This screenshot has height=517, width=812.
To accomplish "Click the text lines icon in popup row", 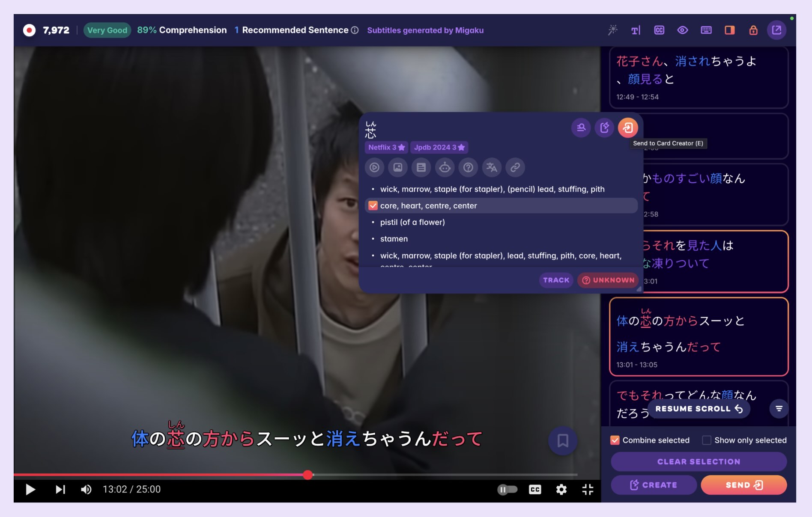I will click(x=421, y=167).
